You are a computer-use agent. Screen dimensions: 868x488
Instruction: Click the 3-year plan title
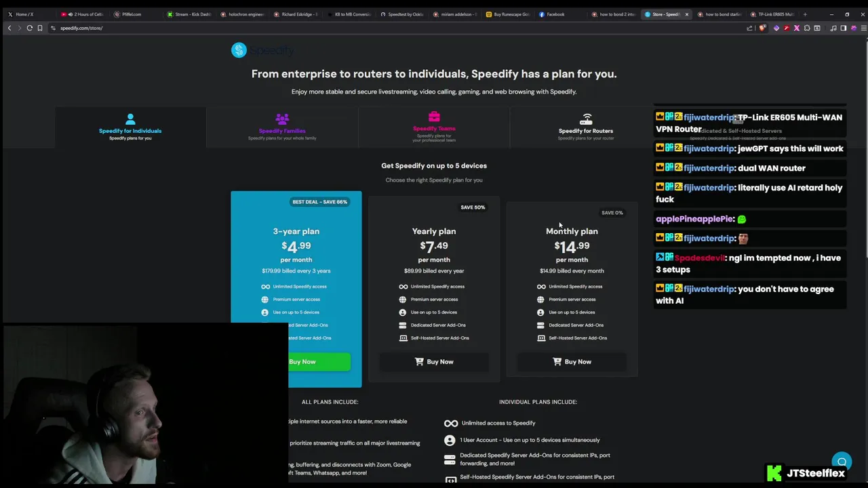coord(296,231)
